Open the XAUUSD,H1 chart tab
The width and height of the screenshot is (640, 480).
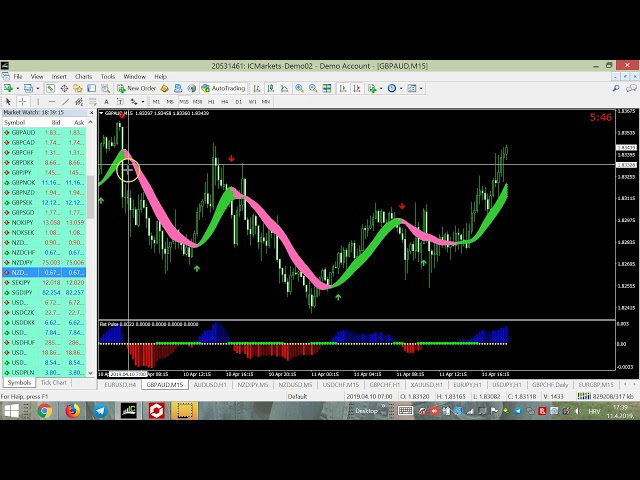[425, 384]
